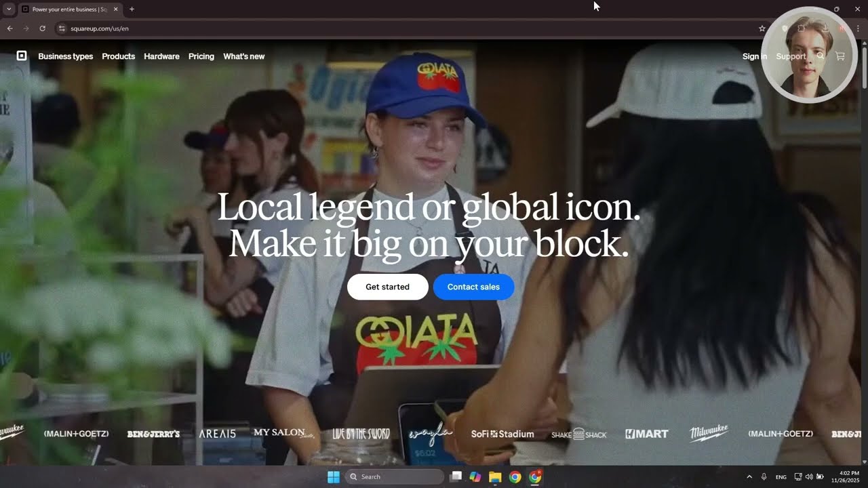
Task: Click the site search magnifier icon
Action: tap(821, 56)
